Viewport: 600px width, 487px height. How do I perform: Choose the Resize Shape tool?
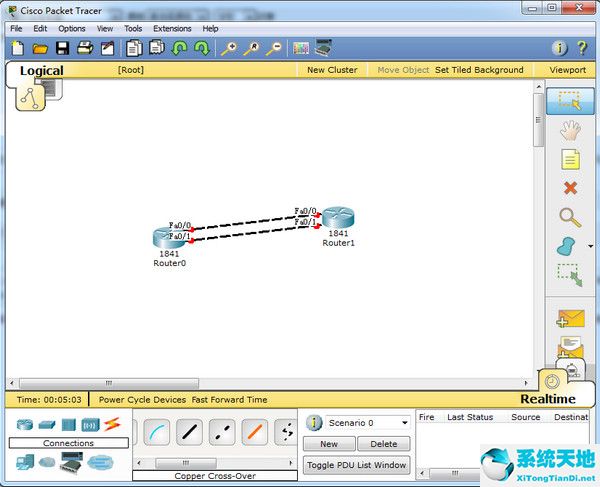click(x=570, y=275)
